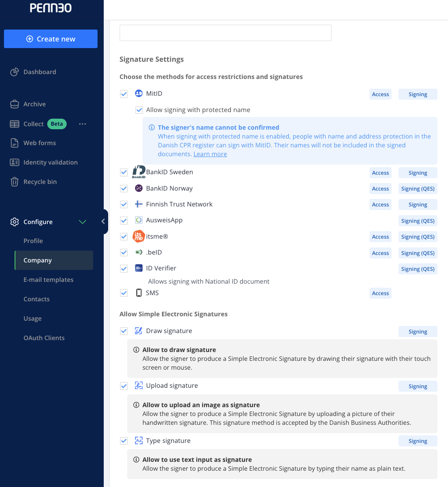Click info icon beside Allow to draw signature
This screenshot has width=448, height=487.
(x=136, y=350)
